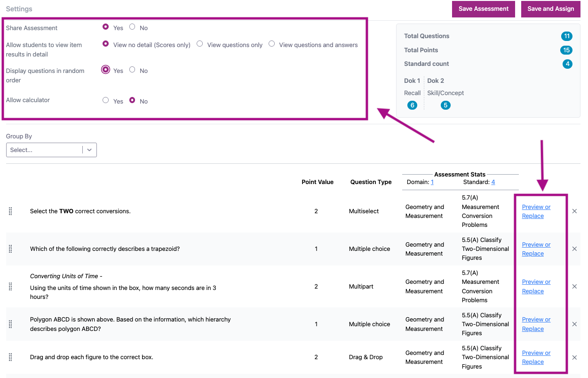Click the Group By dropdown chevron arrow
The width and height of the screenshot is (588, 378).
pos(89,150)
